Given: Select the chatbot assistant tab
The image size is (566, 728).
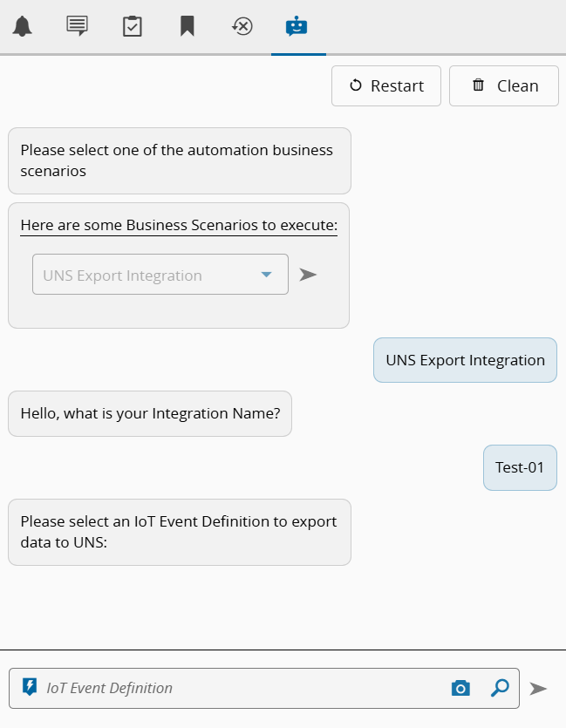Looking at the screenshot, I should (x=297, y=26).
